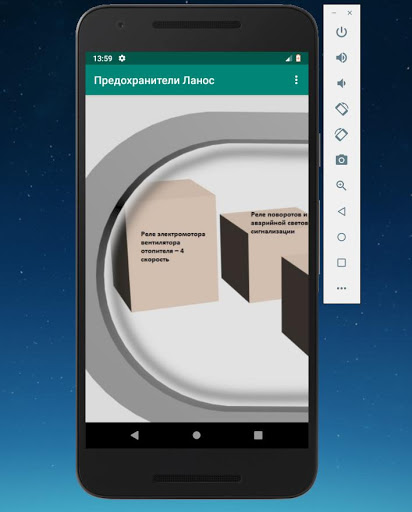Select the heater fan motor relay box

click(x=166, y=246)
